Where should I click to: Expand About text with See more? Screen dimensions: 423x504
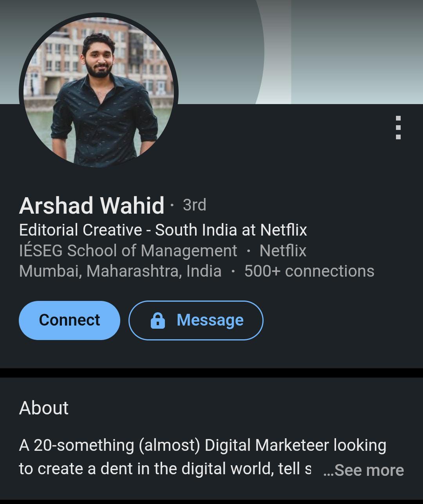(x=364, y=470)
